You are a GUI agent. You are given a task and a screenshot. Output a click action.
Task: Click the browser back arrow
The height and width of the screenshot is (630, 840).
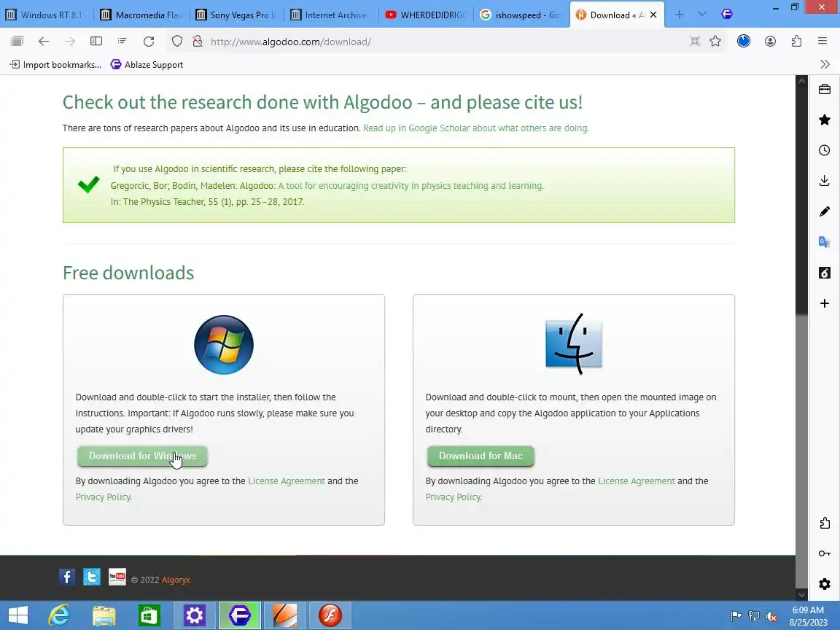coord(44,42)
